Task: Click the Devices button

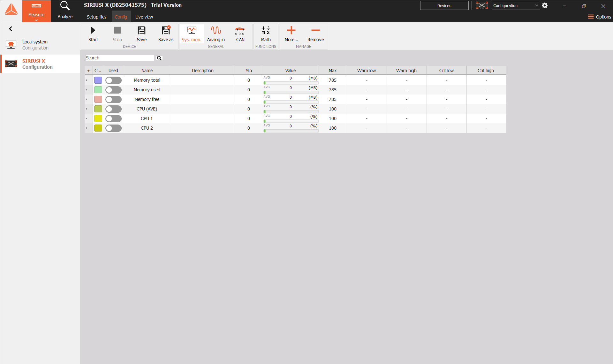Action: pyautogui.click(x=444, y=6)
